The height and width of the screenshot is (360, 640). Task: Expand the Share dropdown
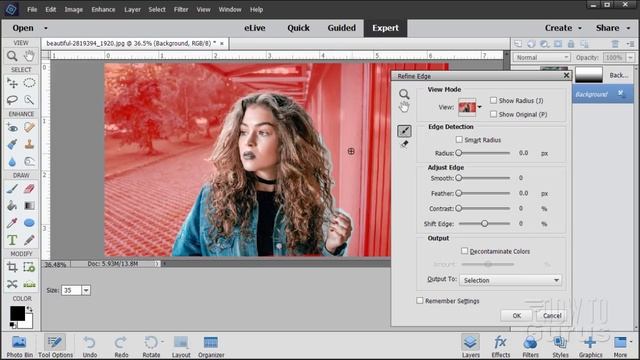point(628,28)
